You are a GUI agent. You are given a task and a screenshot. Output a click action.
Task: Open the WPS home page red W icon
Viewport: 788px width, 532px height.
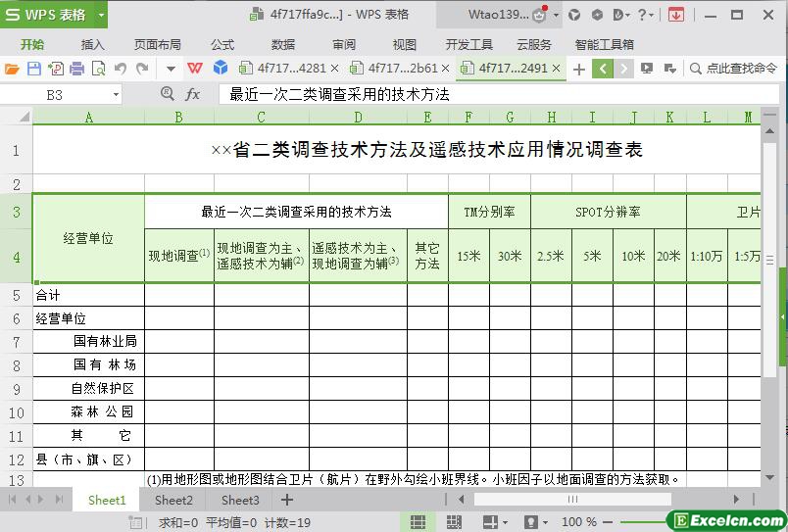(x=194, y=68)
